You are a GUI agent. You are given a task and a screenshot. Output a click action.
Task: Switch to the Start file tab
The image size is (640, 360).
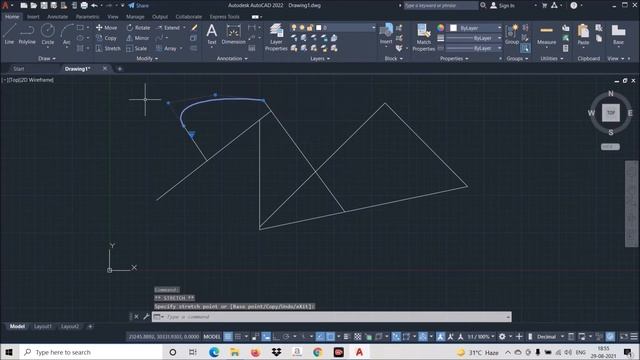(x=19, y=69)
